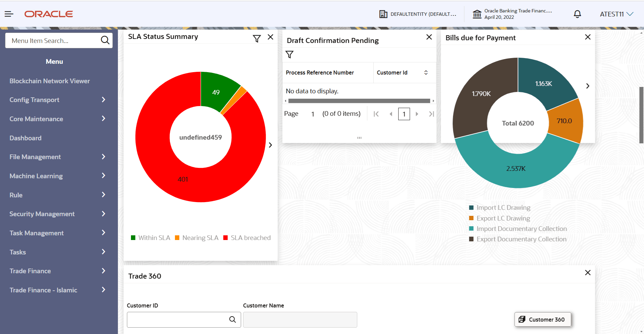Click the page vertical scrollbar thumb
Image resolution: width=644 pixels, height=334 pixels.
(x=641, y=115)
